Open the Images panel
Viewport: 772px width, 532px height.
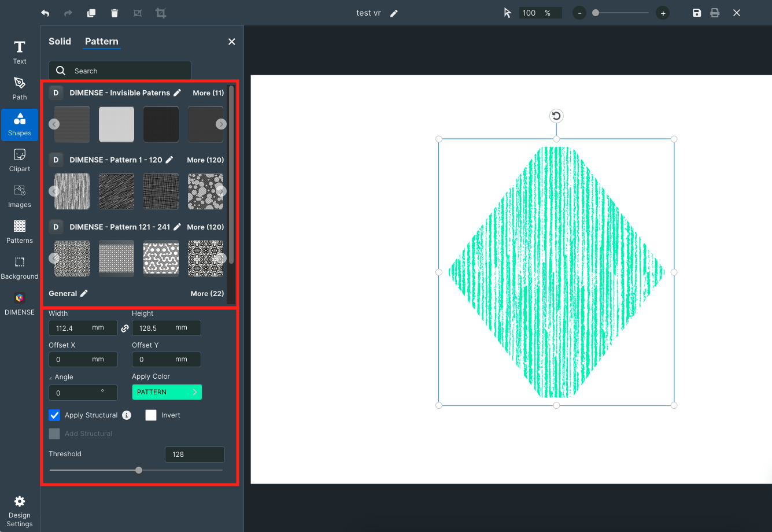point(20,195)
